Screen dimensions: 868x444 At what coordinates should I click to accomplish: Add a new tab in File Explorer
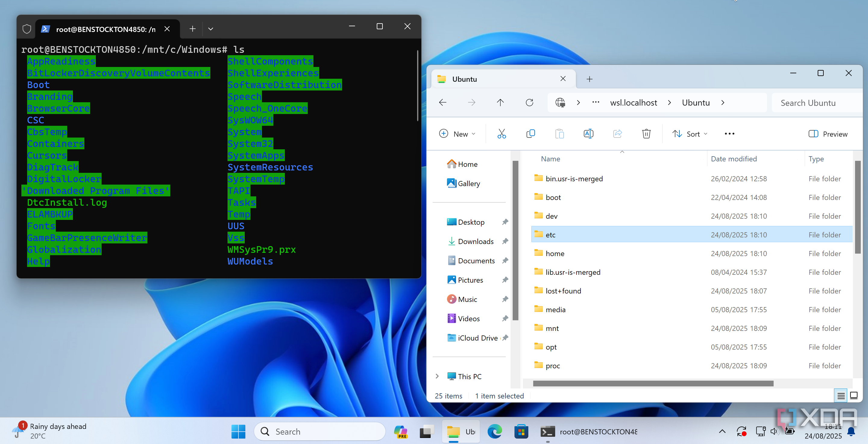pyautogui.click(x=589, y=79)
